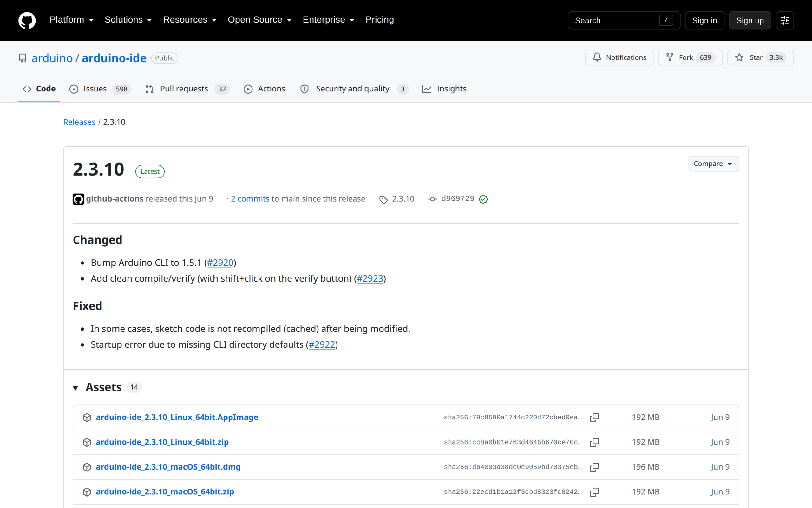Screen dimensions: 812x508
Task: Click the github-actions avatar icon
Action: [x=78, y=199]
